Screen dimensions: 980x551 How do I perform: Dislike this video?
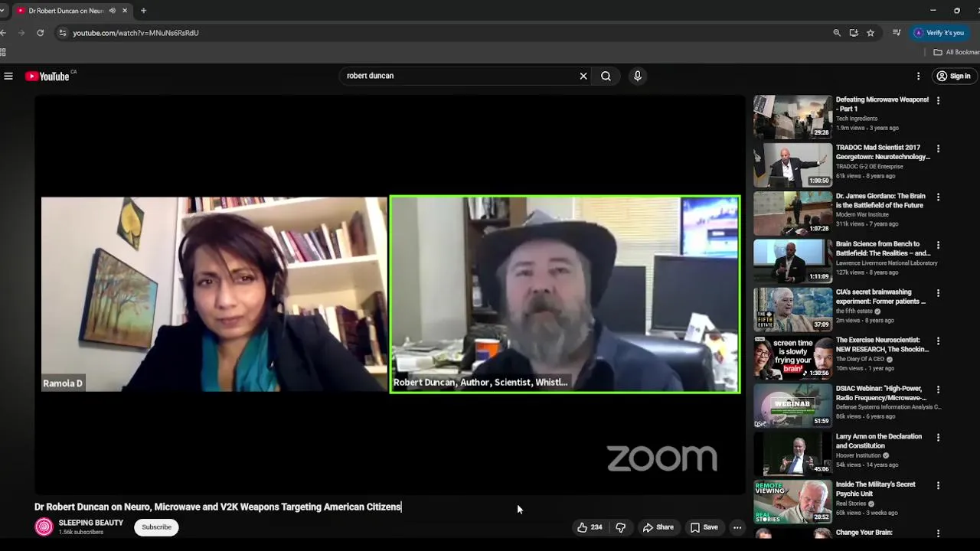pos(621,527)
